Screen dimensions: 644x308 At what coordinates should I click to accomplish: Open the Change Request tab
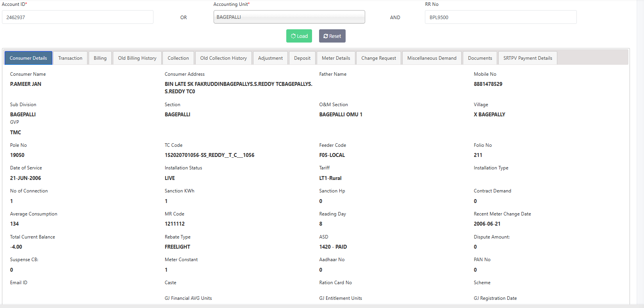pos(378,58)
